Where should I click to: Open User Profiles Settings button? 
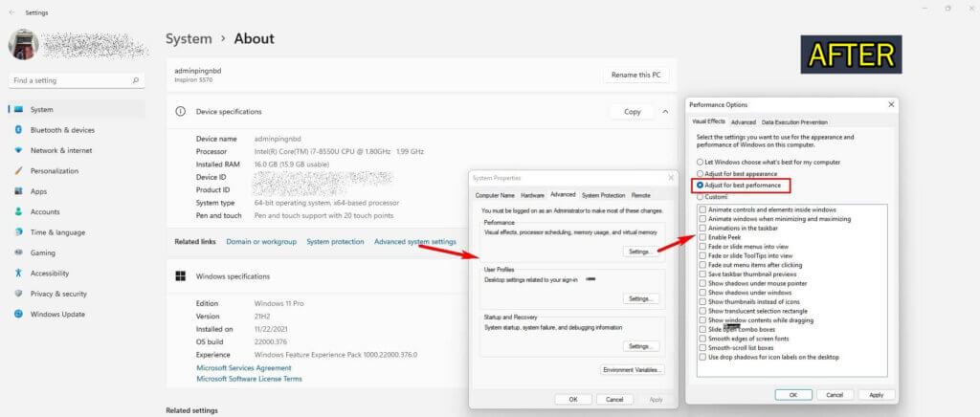point(640,299)
